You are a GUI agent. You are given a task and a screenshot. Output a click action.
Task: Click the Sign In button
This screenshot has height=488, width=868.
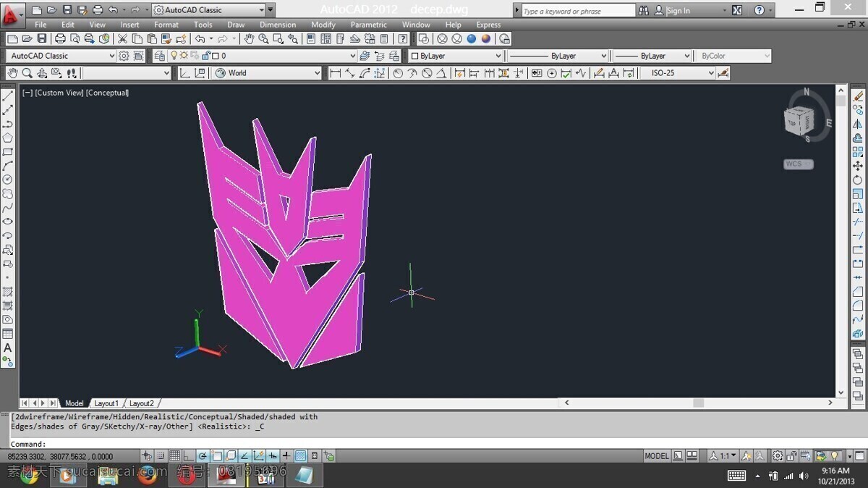click(x=678, y=11)
